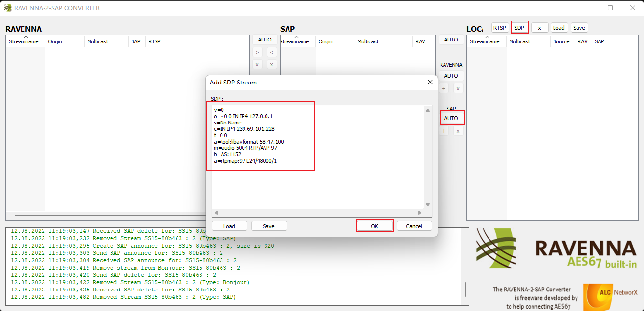The width and height of the screenshot is (644, 311).
Task: Click Origin column header in SAP table
Action: [x=335, y=41]
